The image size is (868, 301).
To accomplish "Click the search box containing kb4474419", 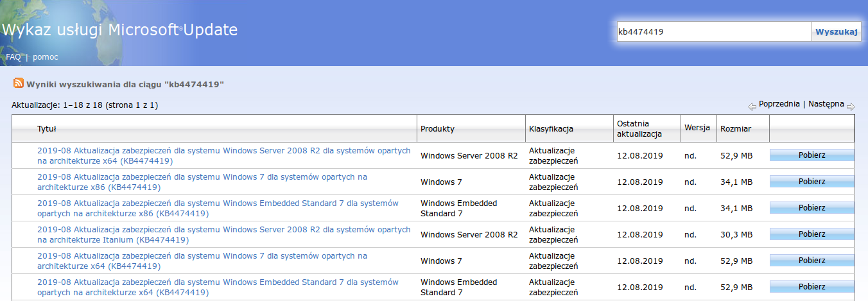I will [715, 31].
